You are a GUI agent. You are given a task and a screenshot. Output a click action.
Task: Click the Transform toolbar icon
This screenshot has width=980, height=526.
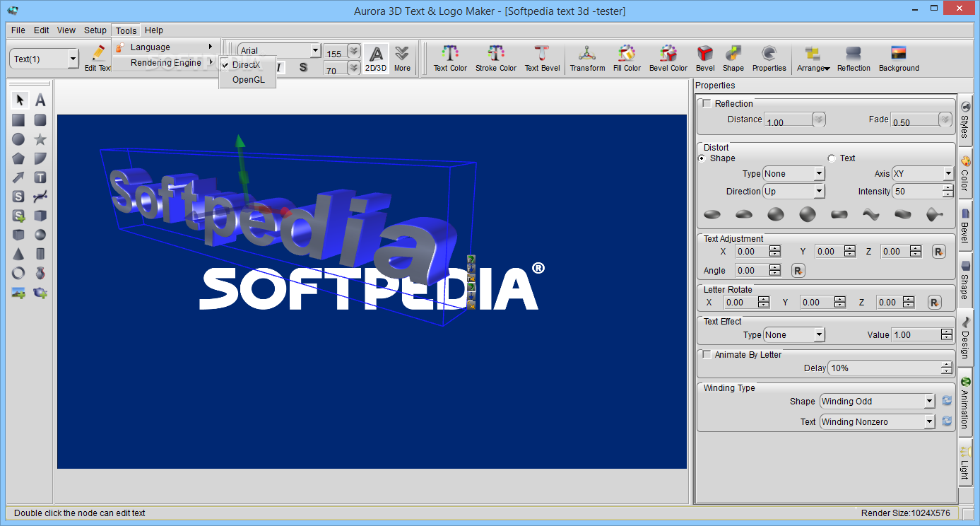coord(588,58)
